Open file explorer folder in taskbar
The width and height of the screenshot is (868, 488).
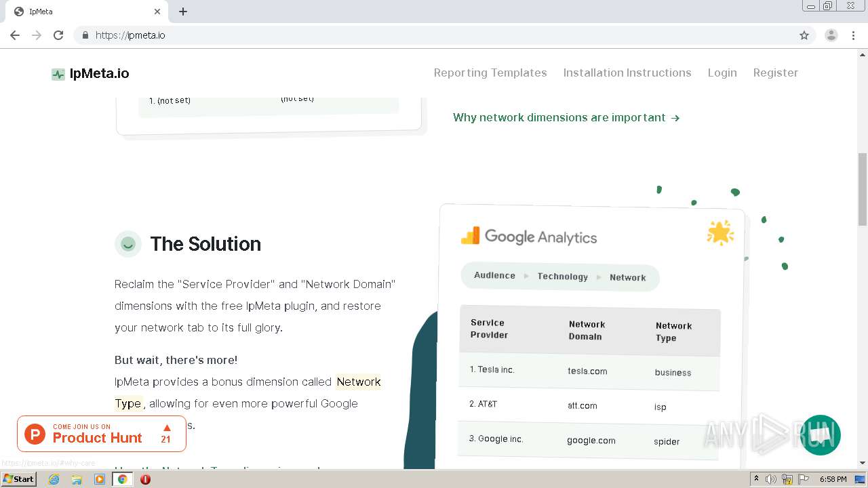coord(77,479)
